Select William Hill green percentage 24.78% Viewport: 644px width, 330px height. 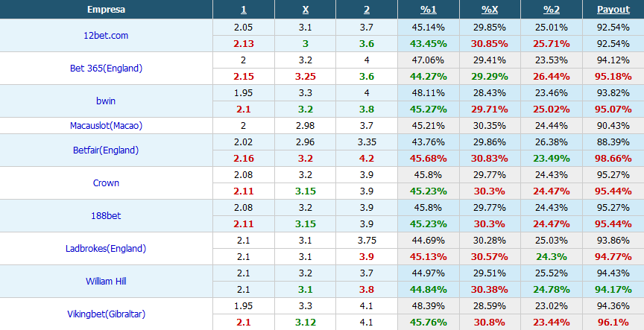(551, 291)
